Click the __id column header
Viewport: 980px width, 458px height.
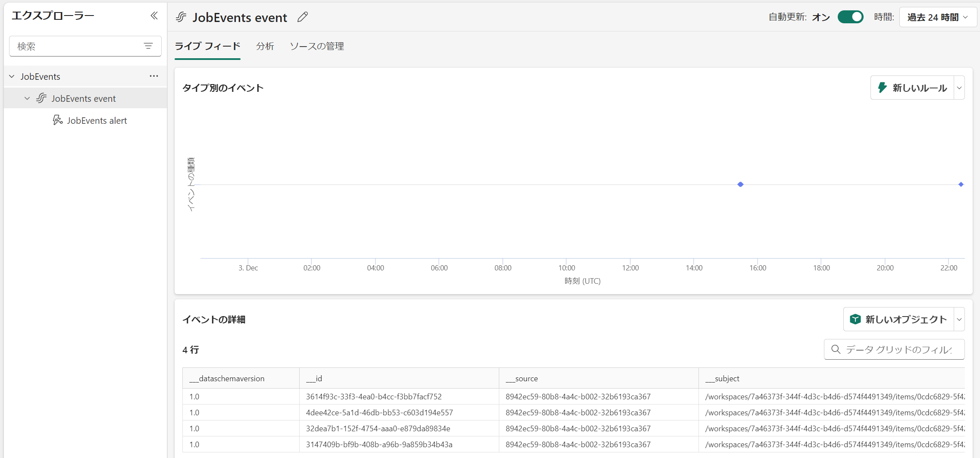[x=399, y=378]
